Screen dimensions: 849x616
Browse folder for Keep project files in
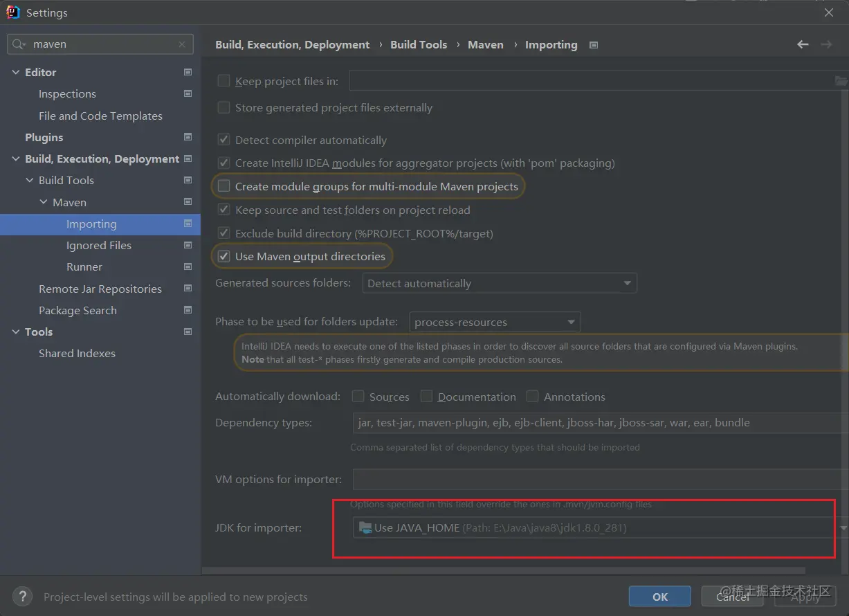pyautogui.click(x=841, y=81)
